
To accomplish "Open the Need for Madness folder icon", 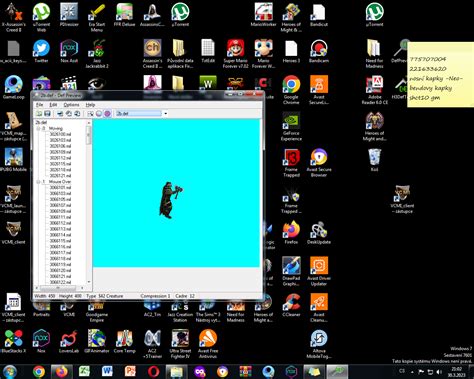I will coord(374,54).
